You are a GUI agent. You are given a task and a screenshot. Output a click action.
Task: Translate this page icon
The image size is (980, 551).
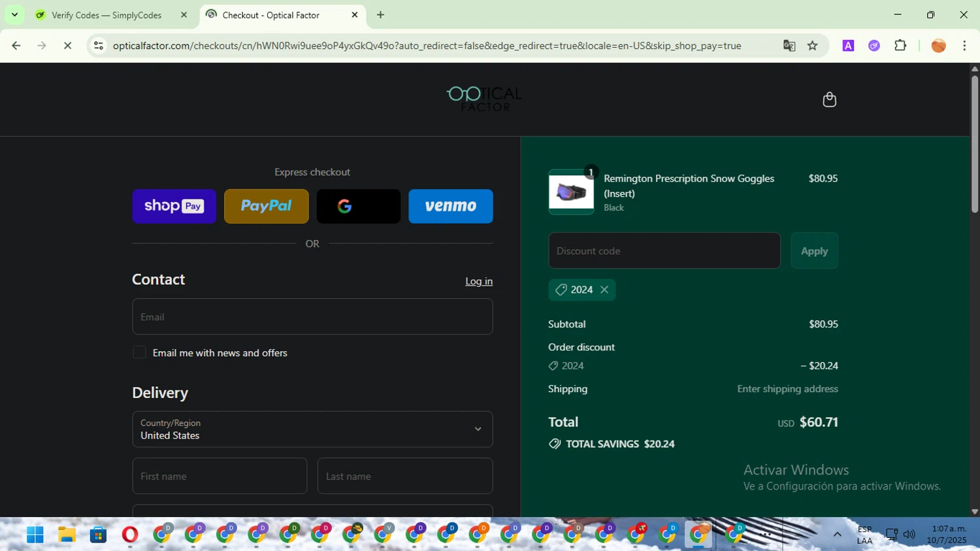[789, 46]
